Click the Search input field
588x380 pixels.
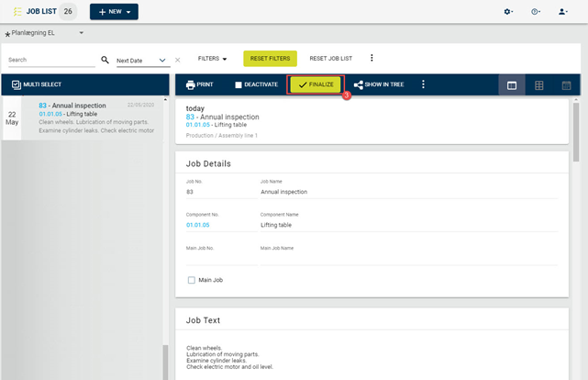click(x=51, y=60)
